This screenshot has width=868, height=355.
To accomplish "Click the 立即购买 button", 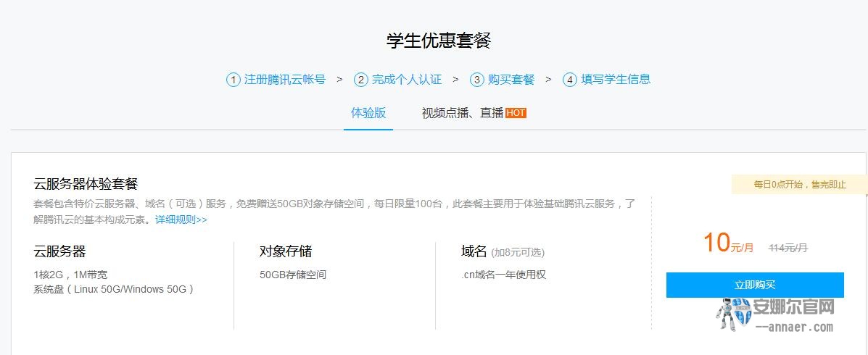I will [x=755, y=285].
